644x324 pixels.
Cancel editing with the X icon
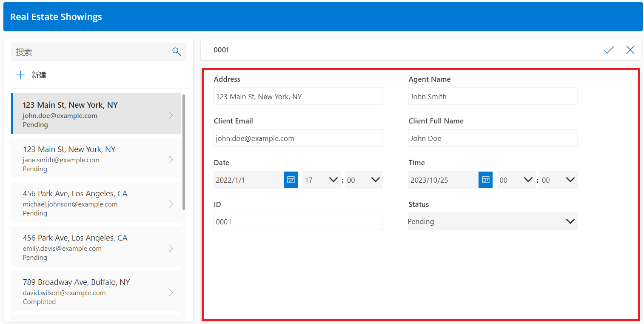(630, 50)
